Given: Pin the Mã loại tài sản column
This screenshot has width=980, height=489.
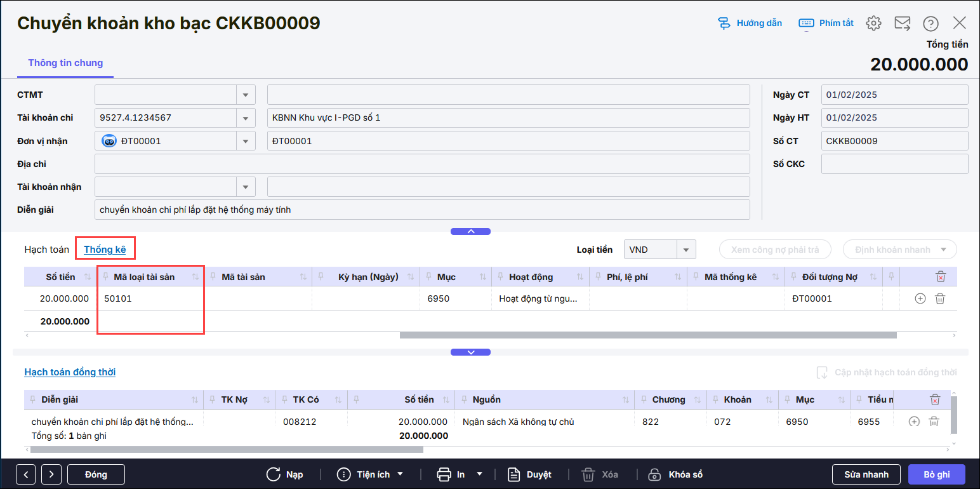Looking at the screenshot, I should click(106, 277).
